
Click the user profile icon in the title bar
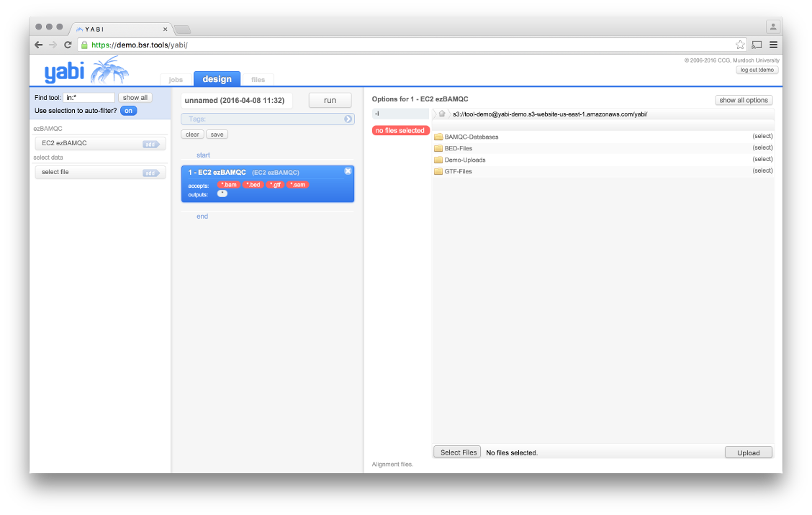(x=772, y=27)
